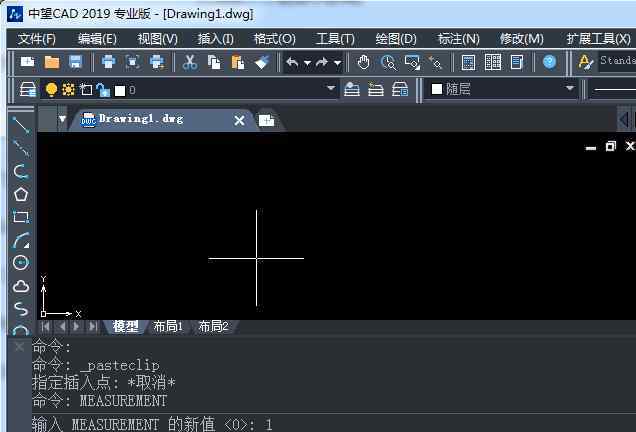Make current object's layer icon
Screen dimensions: 636x432
click(352, 89)
